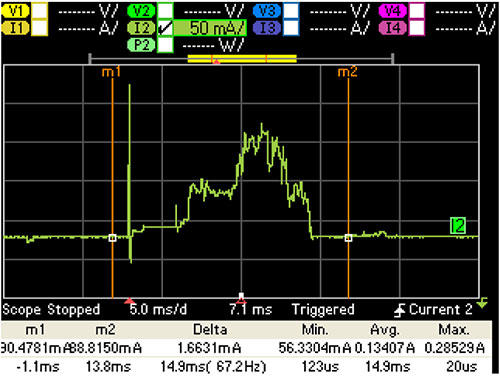Select the I4 current channel label
The width and height of the screenshot is (500, 378).
393,28
